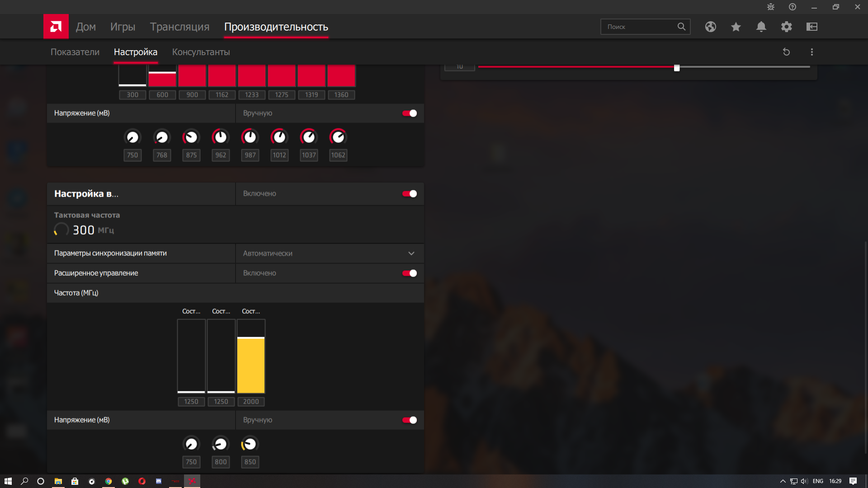Disable the Расширенное управление switch

410,273
